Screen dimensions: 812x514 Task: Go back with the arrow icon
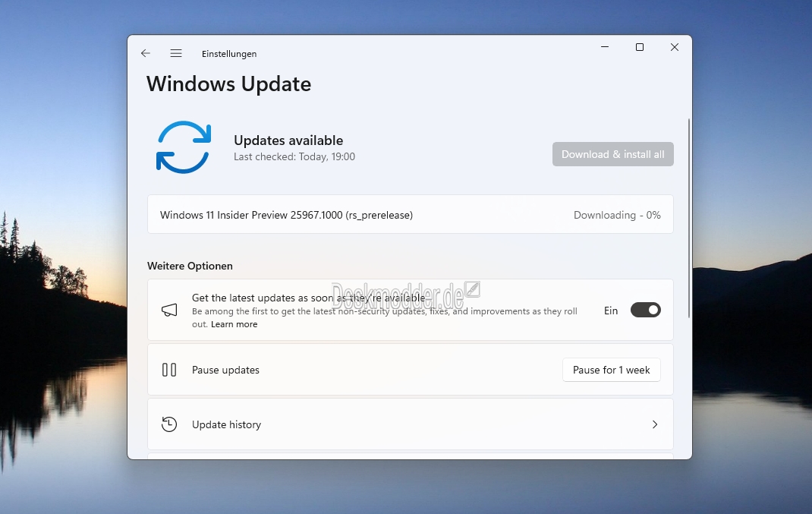(146, 53)
